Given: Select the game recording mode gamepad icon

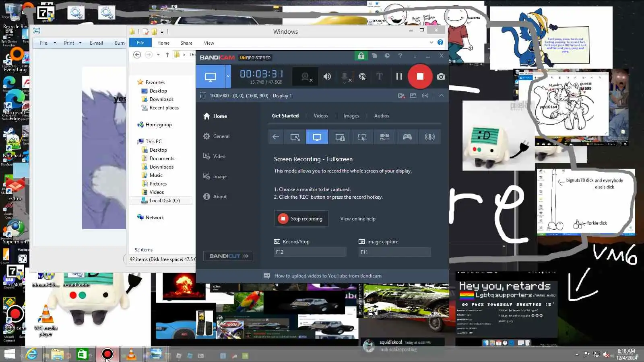Looking at the screenshot, I should pos(407,137).
